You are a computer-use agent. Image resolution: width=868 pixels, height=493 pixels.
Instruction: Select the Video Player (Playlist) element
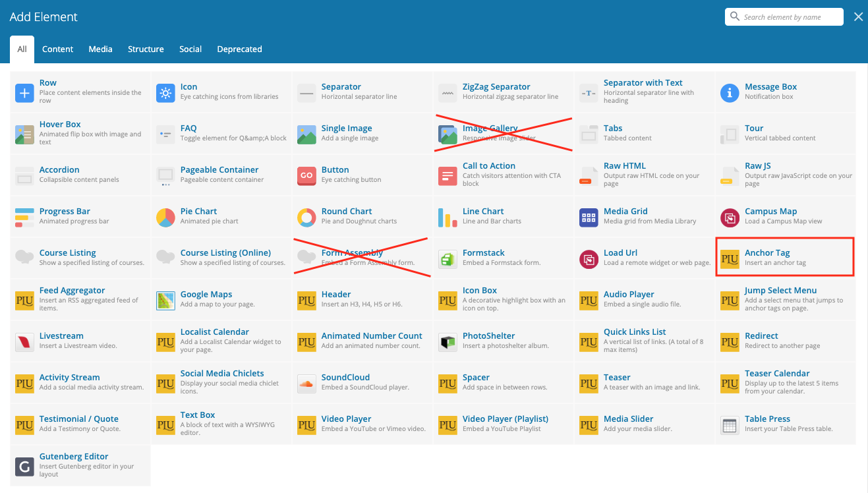504,425
